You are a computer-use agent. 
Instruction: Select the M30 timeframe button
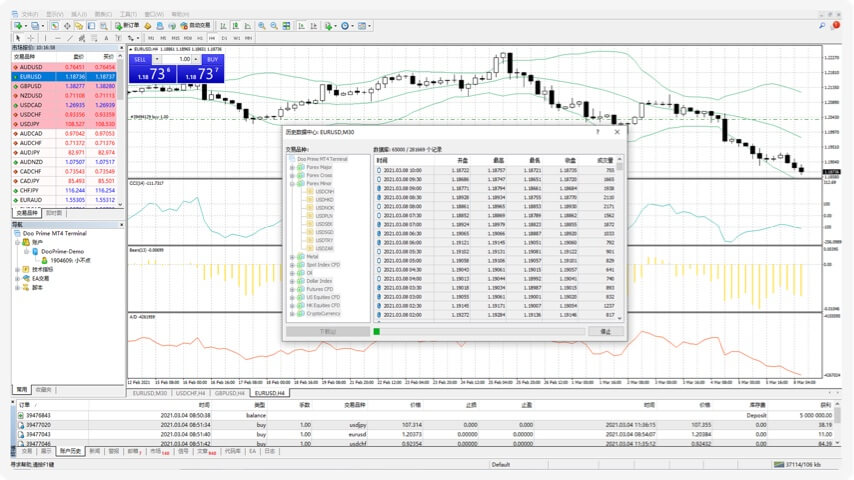188,38
